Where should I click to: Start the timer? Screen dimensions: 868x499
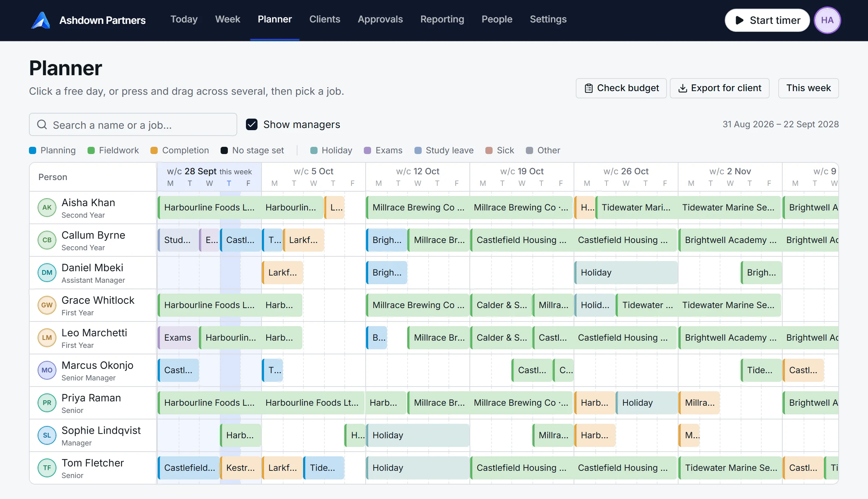(x=767, y=20)
